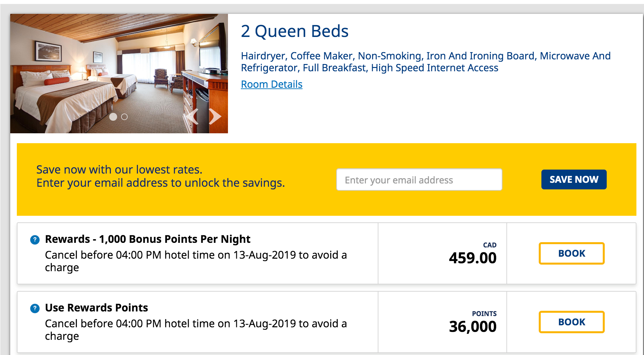Open help for Rewards 1,000 Bonus Points rate
644x355 pixels.
(x=35, y=240)
